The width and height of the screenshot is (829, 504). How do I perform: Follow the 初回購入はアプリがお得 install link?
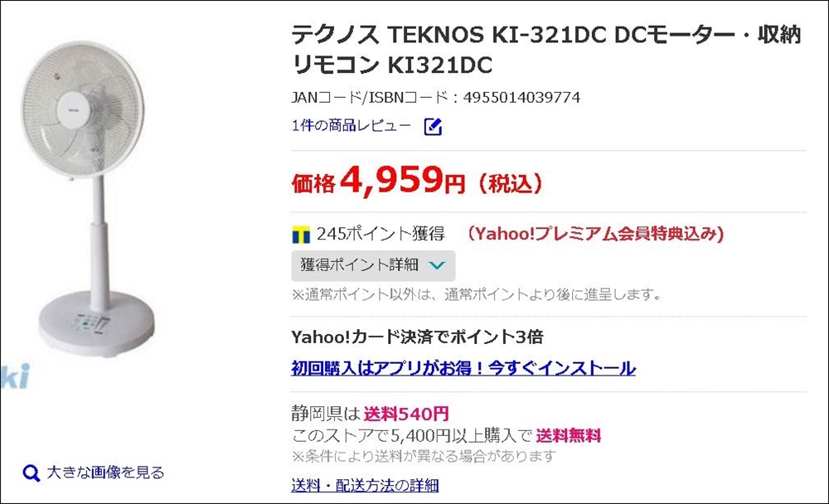click(x=463, y=368)
